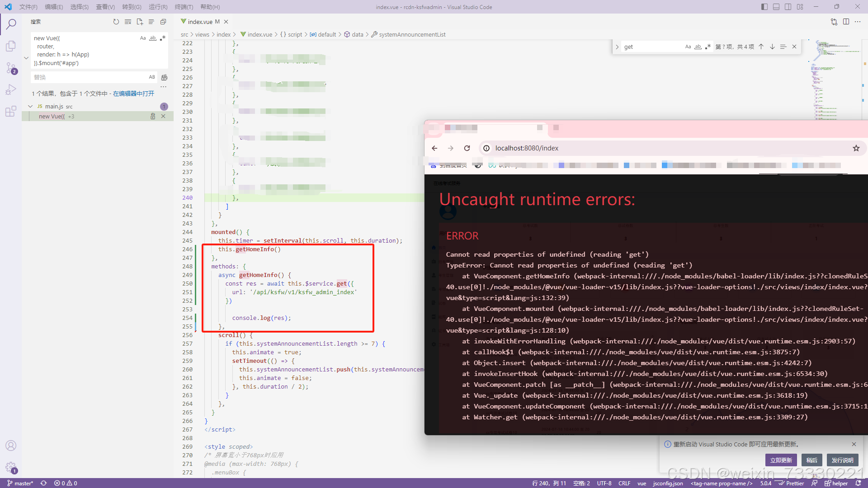This screenshot has height=488, width=868.
Task: Open the Extensions view
Action: tap(11, 111)
